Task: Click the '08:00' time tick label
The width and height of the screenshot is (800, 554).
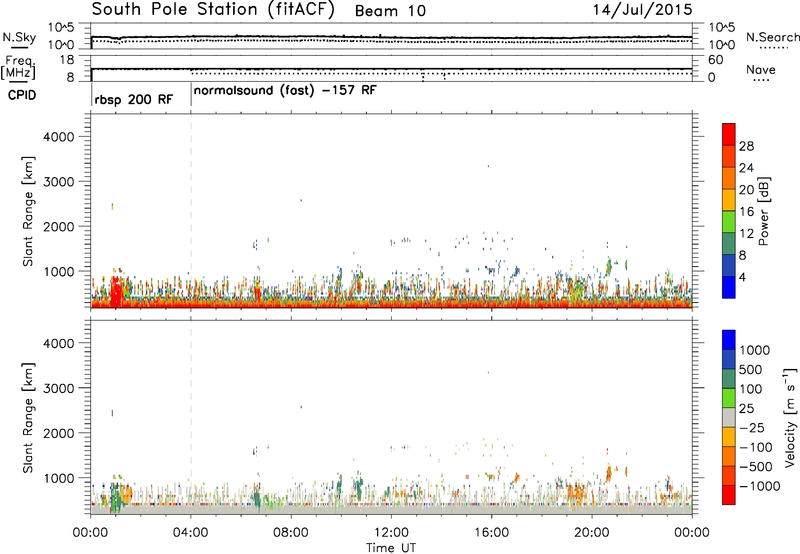Action: 291,533
